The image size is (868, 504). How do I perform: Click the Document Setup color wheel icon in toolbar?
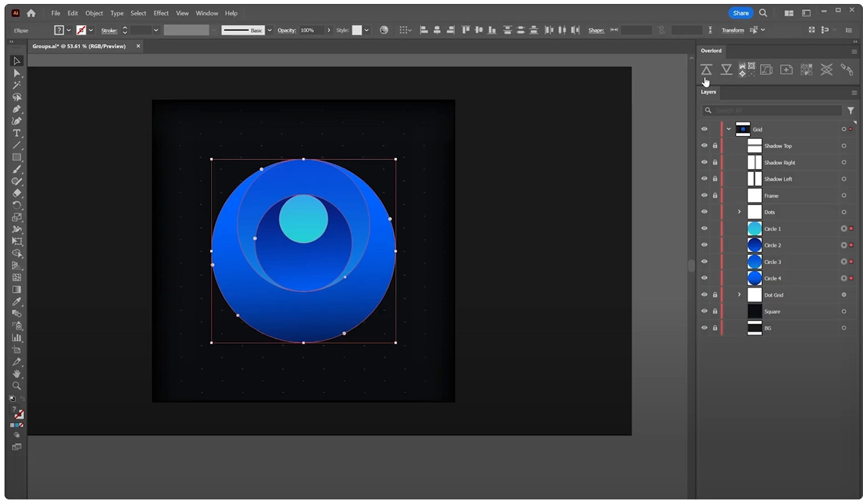tap(384, 30)
